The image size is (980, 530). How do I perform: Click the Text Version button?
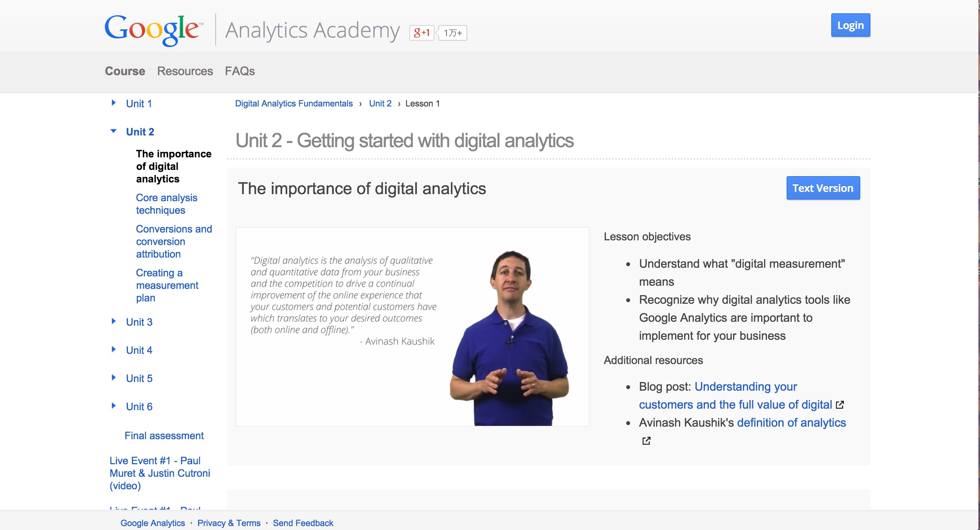pos(823,188)
